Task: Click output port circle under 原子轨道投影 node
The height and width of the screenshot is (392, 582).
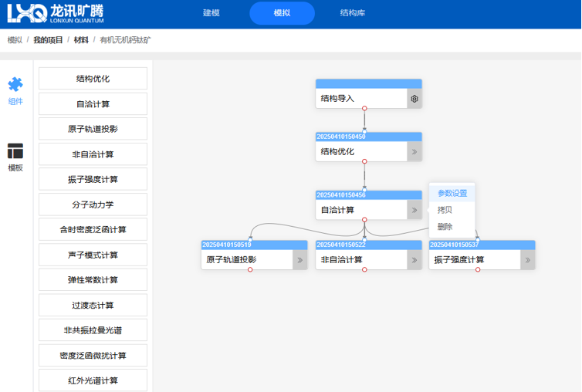Action: (x=250, y=269)
